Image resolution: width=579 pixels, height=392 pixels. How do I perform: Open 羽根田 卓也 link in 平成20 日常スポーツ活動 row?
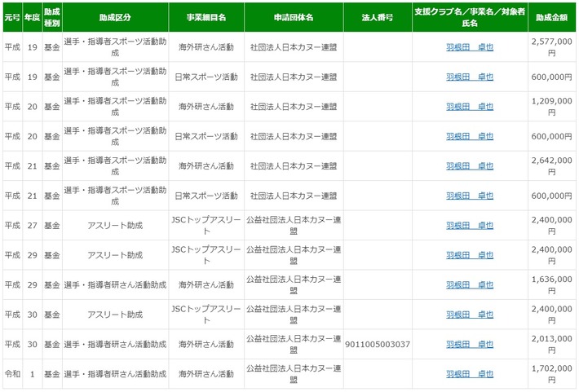click(470, 136)
